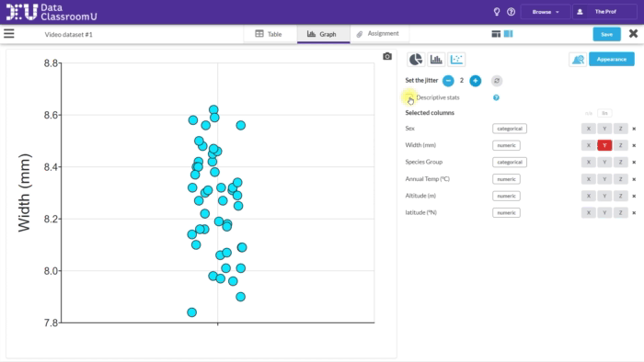The height and width of the screenshot is (362, 644).
Task: Refresh the jitter randomization
Action: (497, 81)
